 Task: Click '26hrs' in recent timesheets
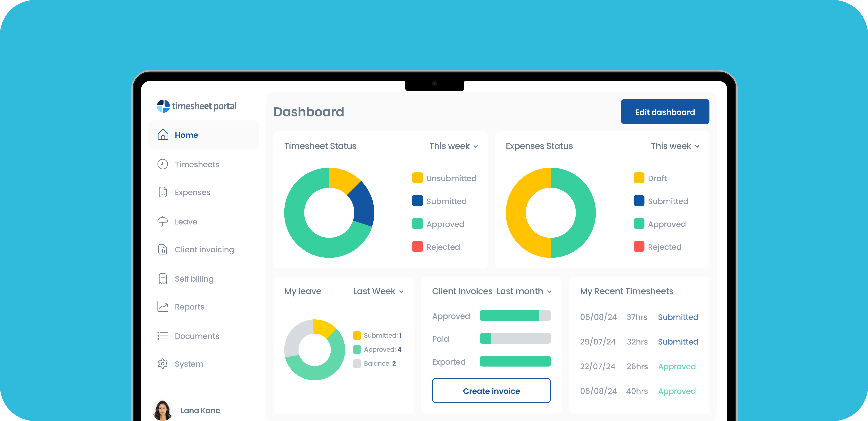[x=637, y=367]
